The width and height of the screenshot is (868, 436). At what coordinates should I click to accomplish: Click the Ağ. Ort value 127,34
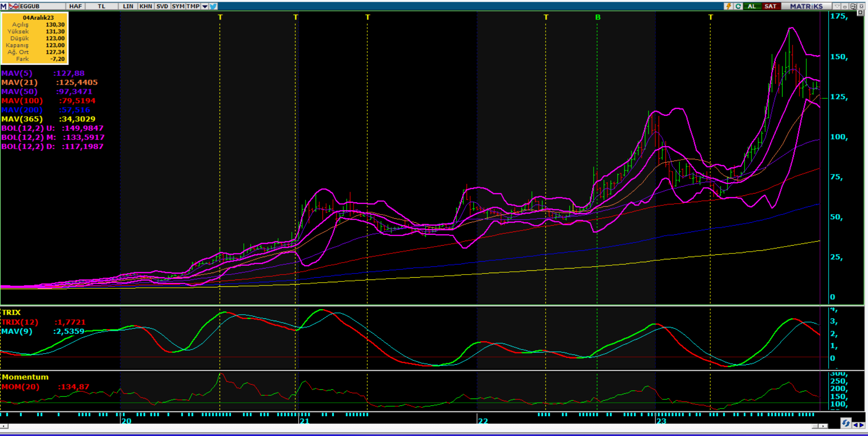click(55, 52)
